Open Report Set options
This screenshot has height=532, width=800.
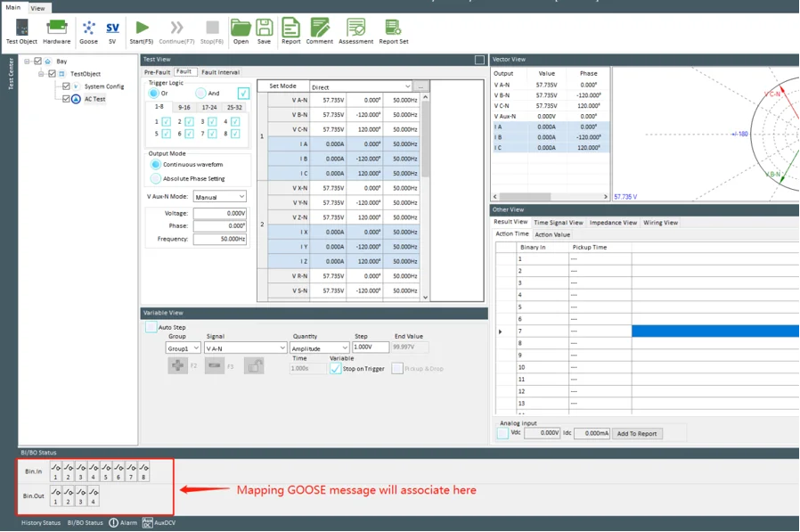[x=394, y=32]
